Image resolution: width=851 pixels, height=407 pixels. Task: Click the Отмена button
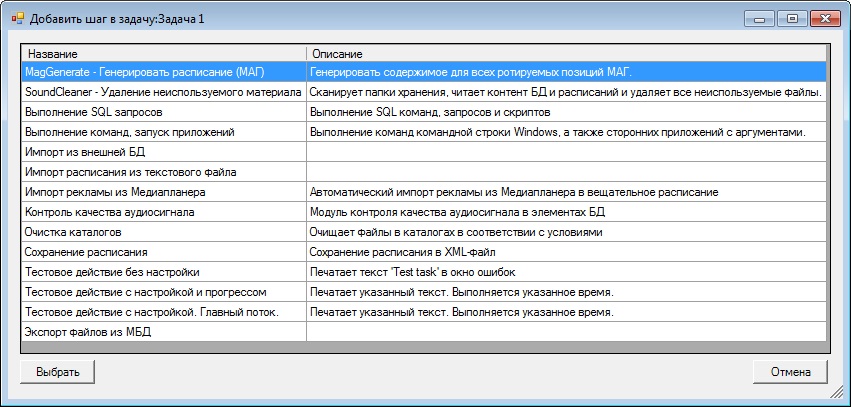791,372
